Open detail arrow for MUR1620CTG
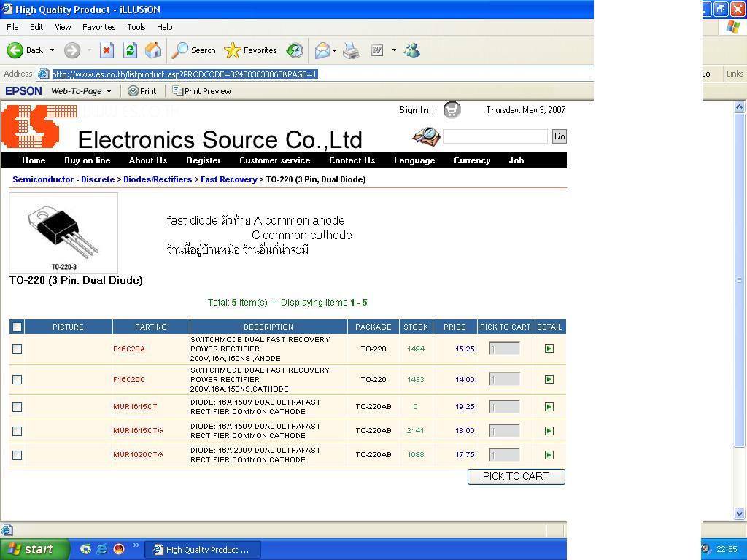The image size is (747, 560). 549,455
